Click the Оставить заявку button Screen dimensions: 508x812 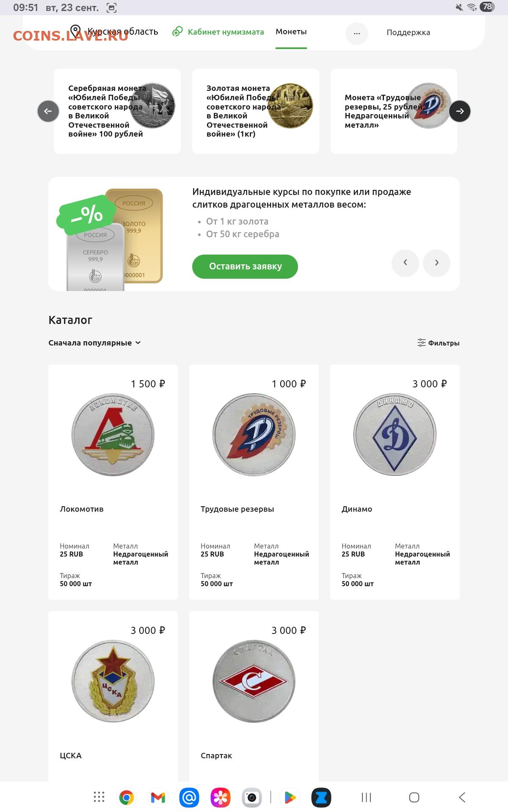[245, 266]
